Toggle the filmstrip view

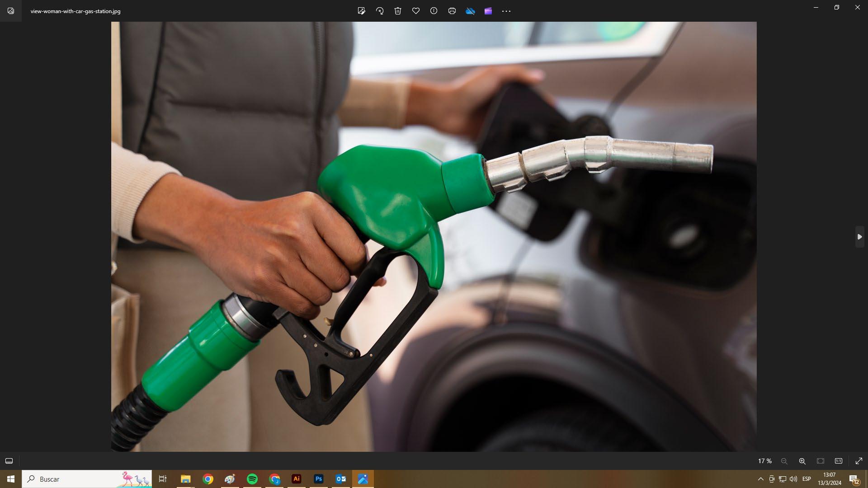[9, 461]
